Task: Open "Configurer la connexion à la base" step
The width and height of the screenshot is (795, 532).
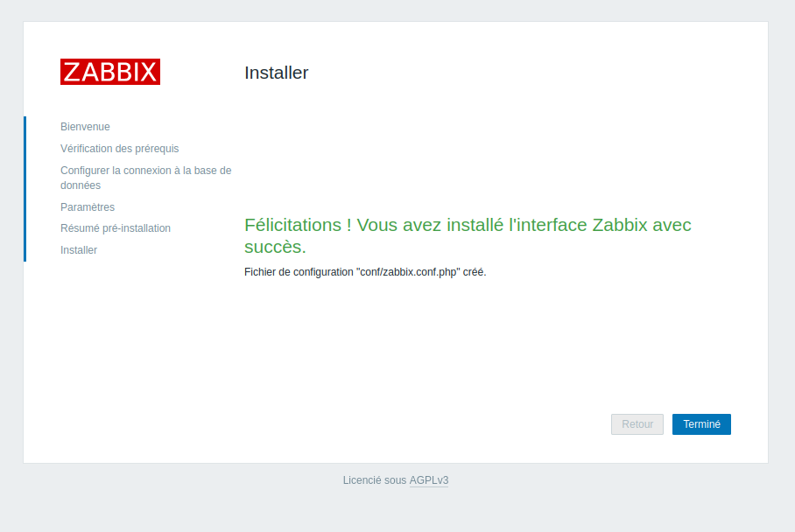Action: pyautogui.click(x=145, y=171)
